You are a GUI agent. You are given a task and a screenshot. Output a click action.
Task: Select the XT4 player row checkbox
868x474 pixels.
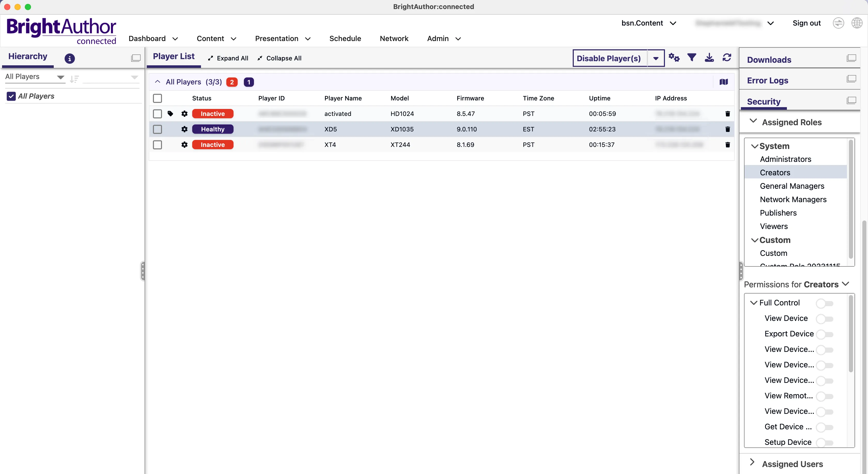[157, 145]
